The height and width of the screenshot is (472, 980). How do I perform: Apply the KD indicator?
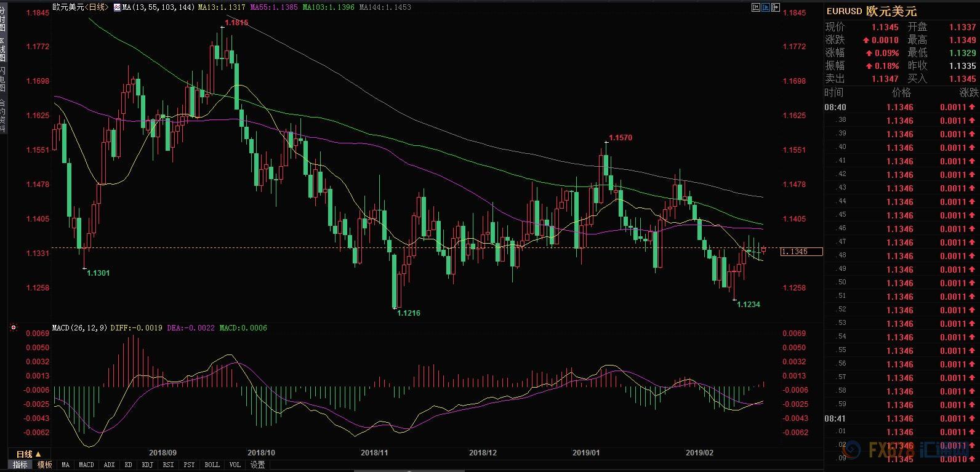tap(128, 465)
